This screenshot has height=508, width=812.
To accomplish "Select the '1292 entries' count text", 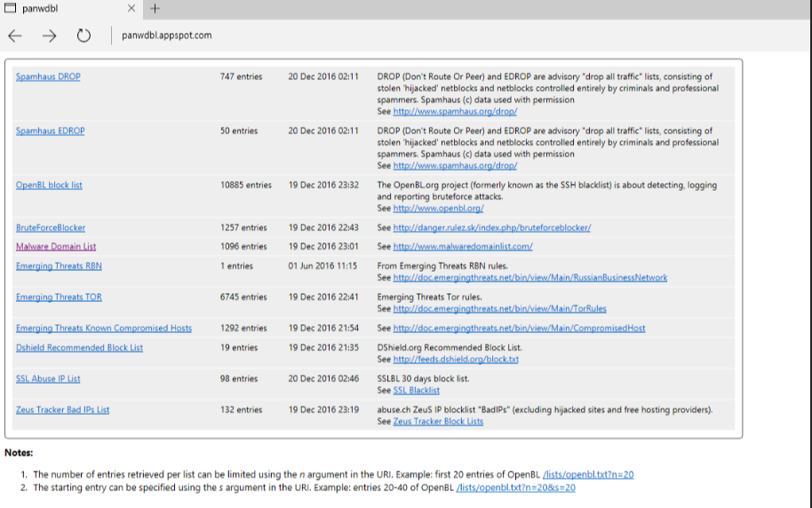I will point(243,329).
